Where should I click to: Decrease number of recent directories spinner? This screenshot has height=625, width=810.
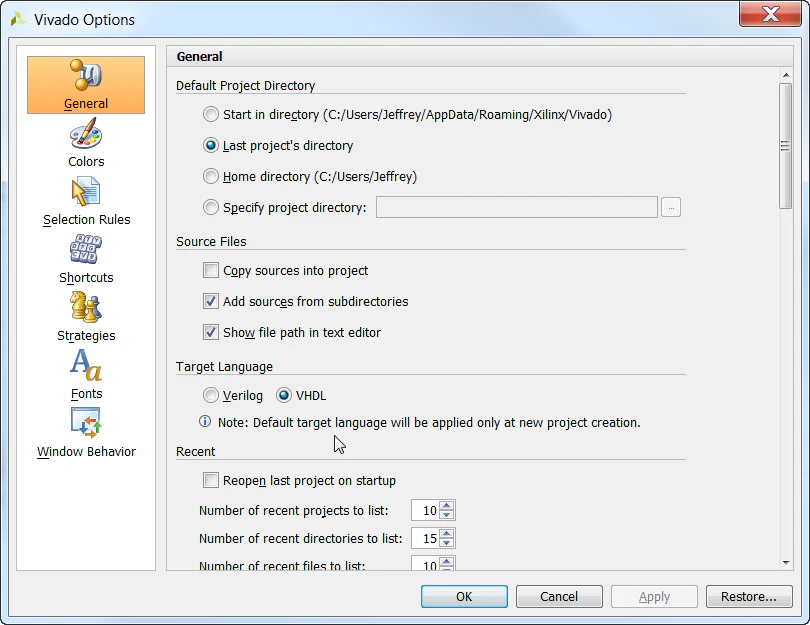click(x=447, y=543)
